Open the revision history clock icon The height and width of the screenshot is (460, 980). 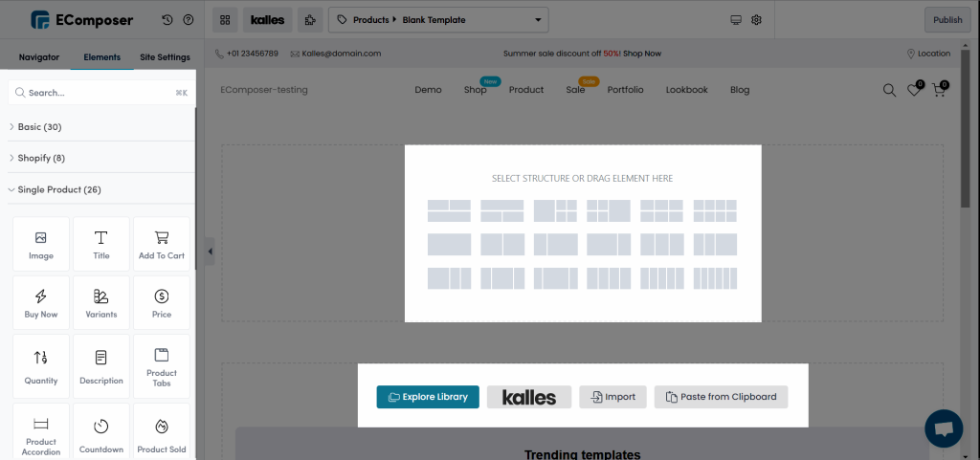pyautogui.click(x=167, y=20)
